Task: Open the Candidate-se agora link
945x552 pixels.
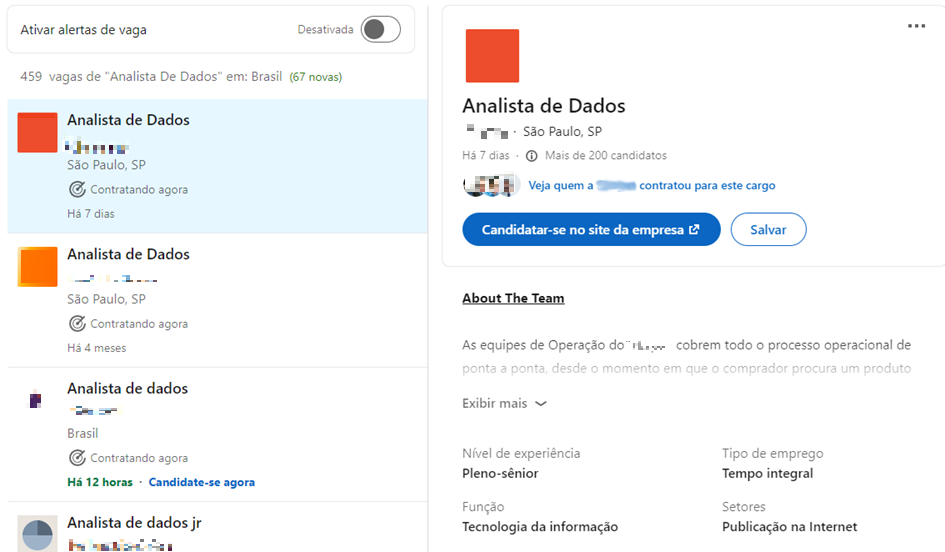Action: pyautogui.click(x=201, y=482)
